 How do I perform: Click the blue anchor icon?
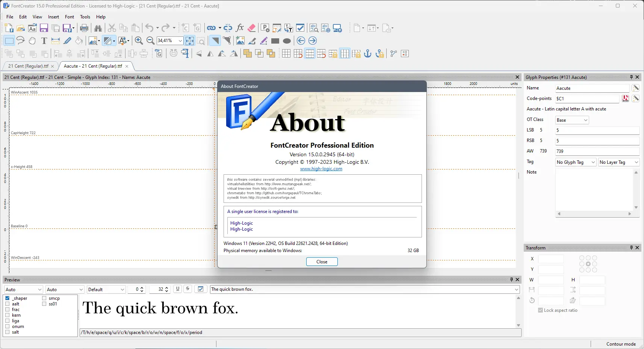pyautogui.click(x=368, y=54)
